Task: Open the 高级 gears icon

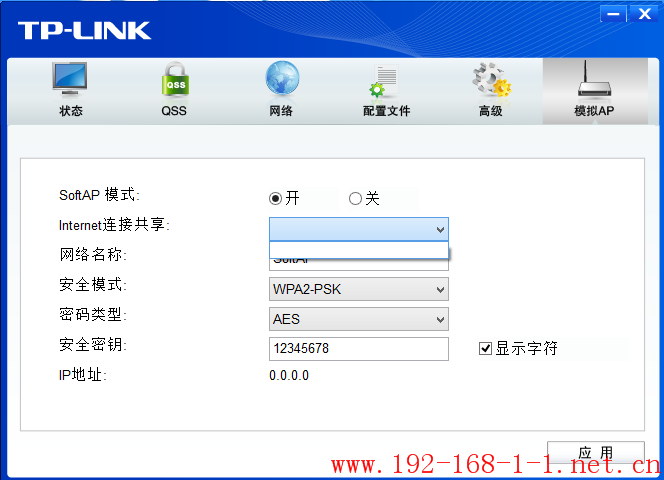Action: 492,79
